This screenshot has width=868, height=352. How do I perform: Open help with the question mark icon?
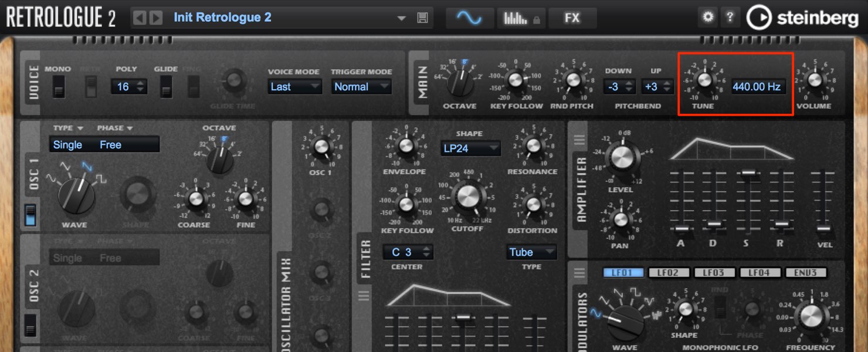point(730,17)
